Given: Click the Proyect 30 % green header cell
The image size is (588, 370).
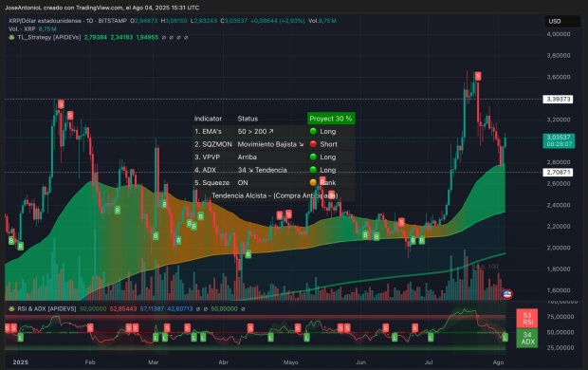Looking at the screenshot, I should click(331, 119).
